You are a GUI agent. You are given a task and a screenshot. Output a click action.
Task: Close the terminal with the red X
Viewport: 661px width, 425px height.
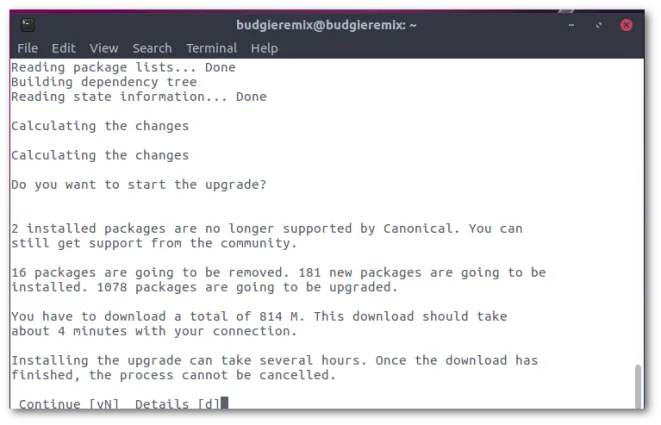click(626, 25)
